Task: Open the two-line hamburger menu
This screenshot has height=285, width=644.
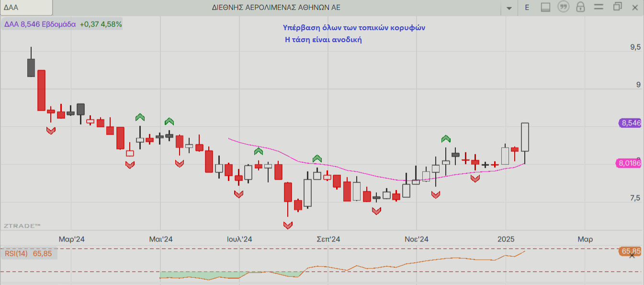Action: [x=598, y=7]
